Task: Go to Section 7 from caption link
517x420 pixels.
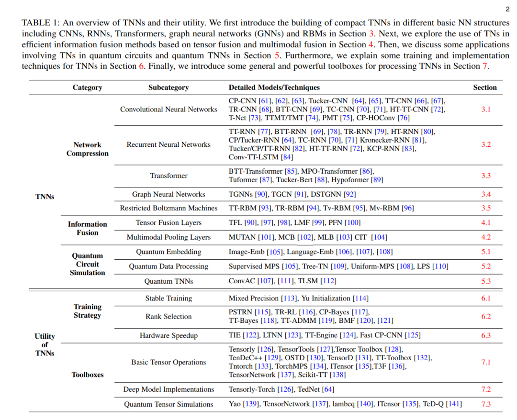Action: coord(485,66)
